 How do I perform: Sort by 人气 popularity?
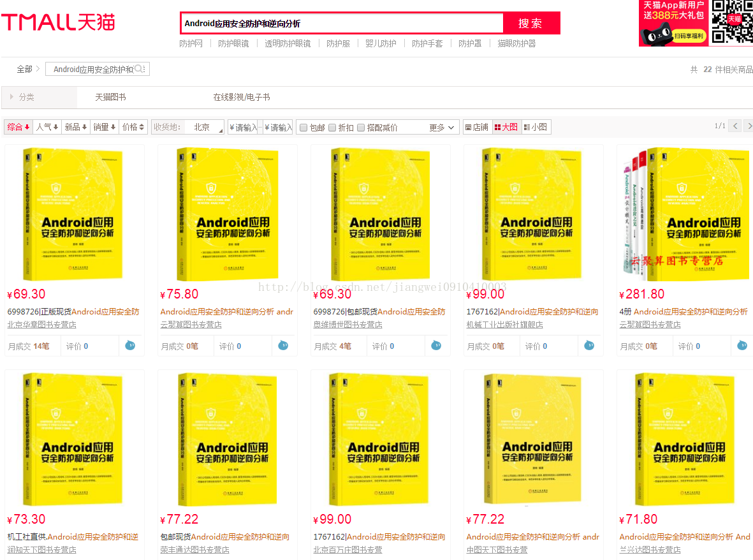click(47, 128)
